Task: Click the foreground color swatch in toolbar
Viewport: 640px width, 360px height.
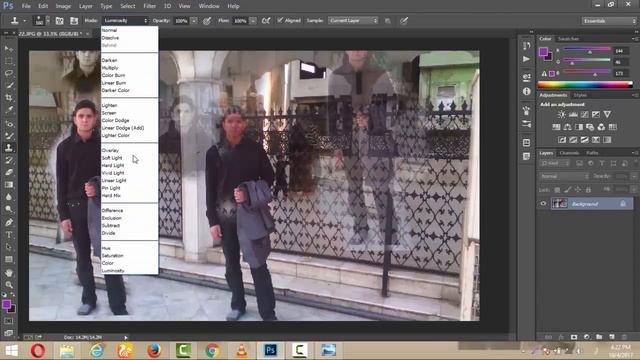Action: tap(6, 304)
